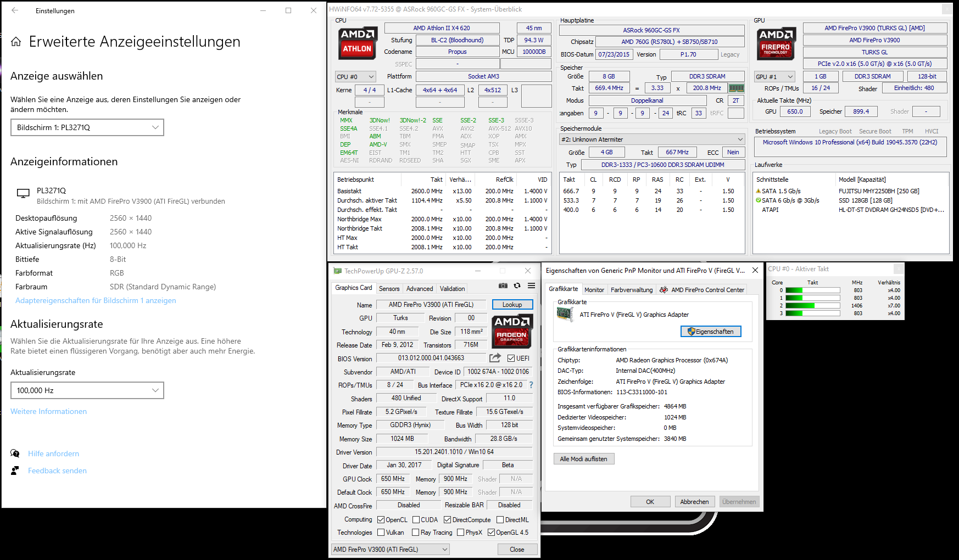Click the graphics card image in adapter properties
This screenshot has height=560, width=959.
[x=565, y=314]
